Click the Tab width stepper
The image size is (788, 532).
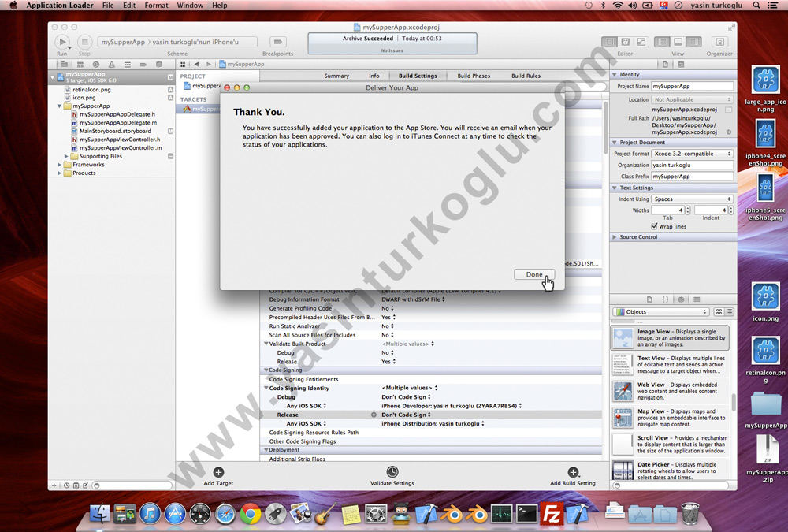(687, 210)
